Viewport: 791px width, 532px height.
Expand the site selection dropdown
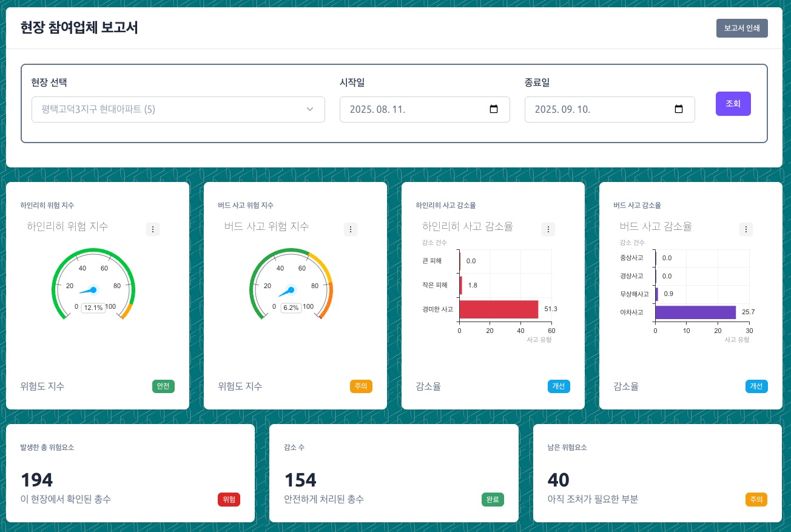point(178,110)
